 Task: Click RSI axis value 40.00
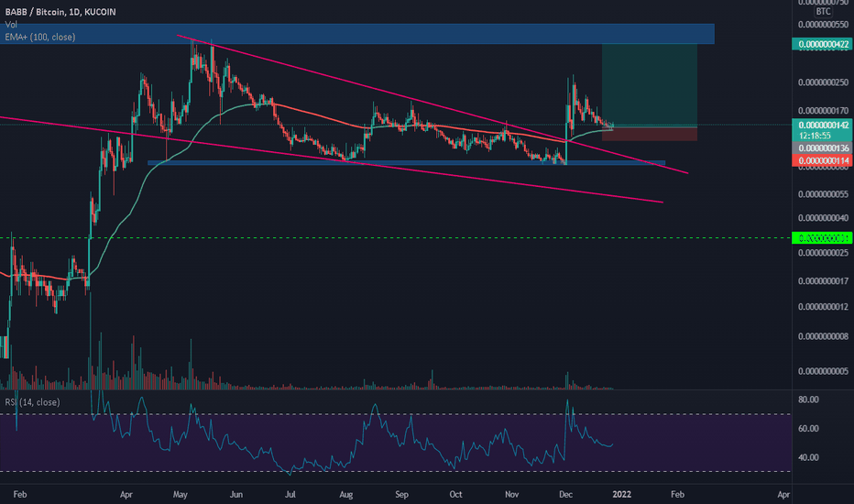click(x=808, y=457)
